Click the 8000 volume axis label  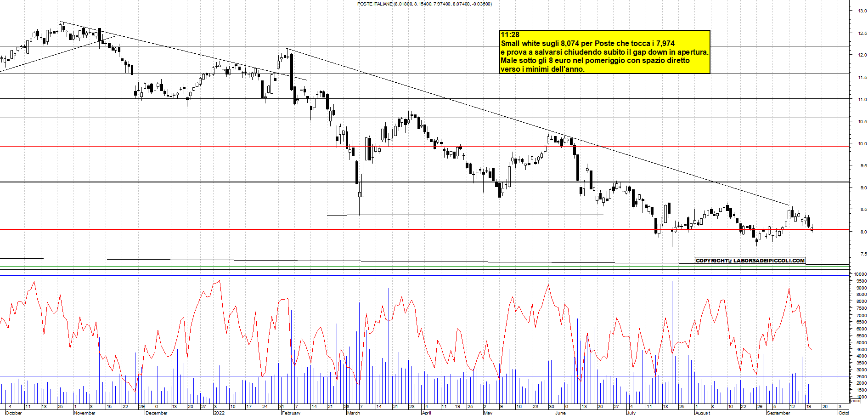click(862, 302)
